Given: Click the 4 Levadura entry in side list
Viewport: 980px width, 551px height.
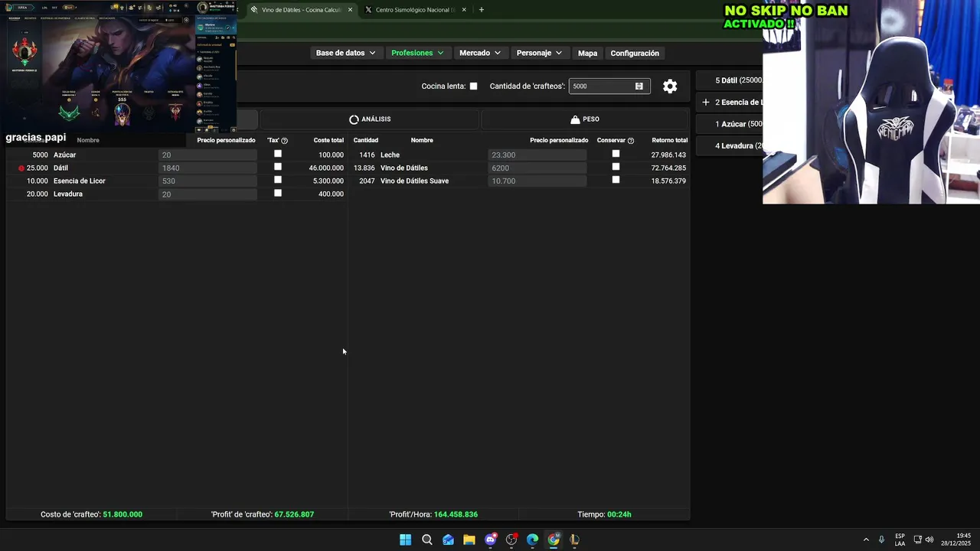Looking at the screenshot, I should pyautogui.click(x=729, y=145).
